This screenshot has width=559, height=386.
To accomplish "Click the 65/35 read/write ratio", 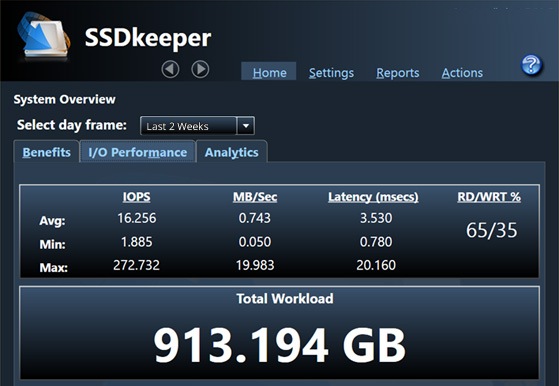I will pyautogui.click(x=491, y=230).
